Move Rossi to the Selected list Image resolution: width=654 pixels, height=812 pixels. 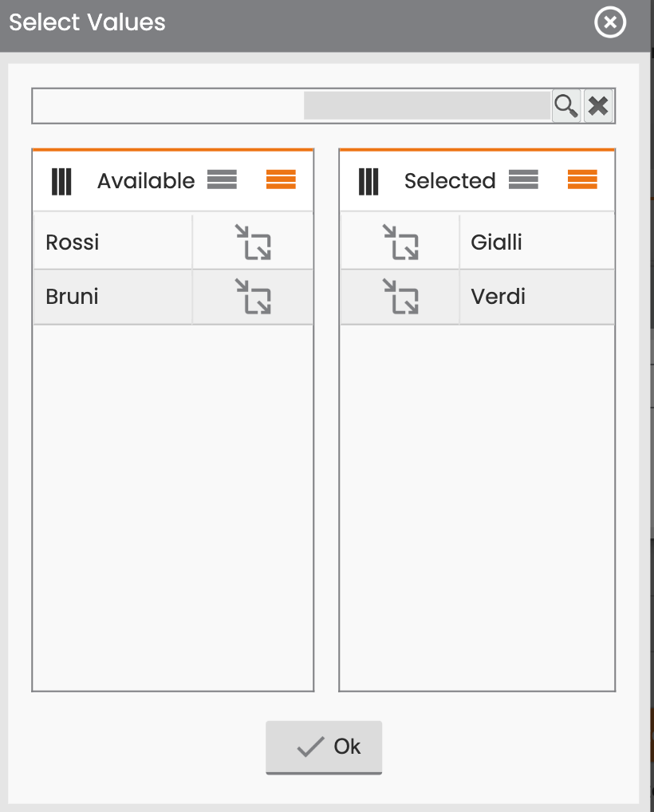coord(253,242)
